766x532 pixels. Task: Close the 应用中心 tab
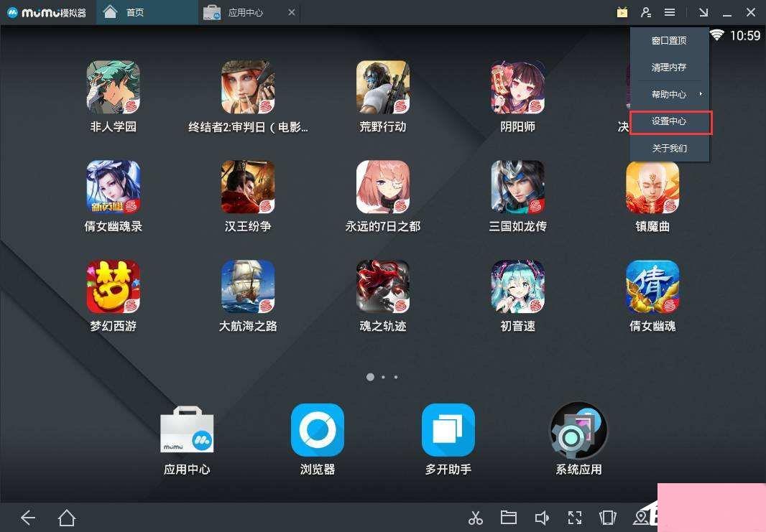292,12
